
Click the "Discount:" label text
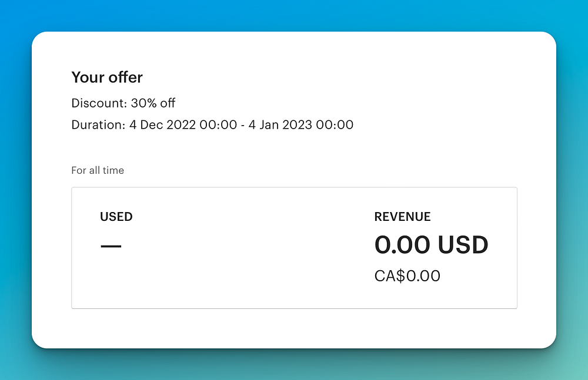coord(99,103)
